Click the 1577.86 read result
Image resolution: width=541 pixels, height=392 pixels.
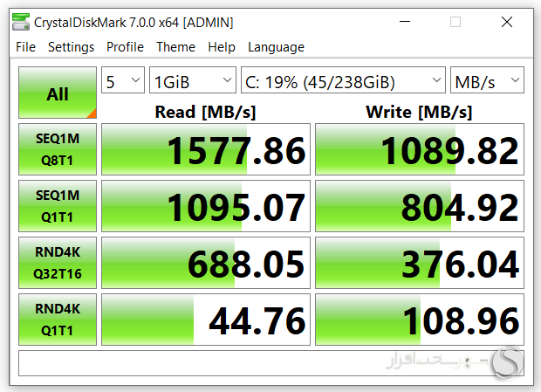tap(206, 149)
